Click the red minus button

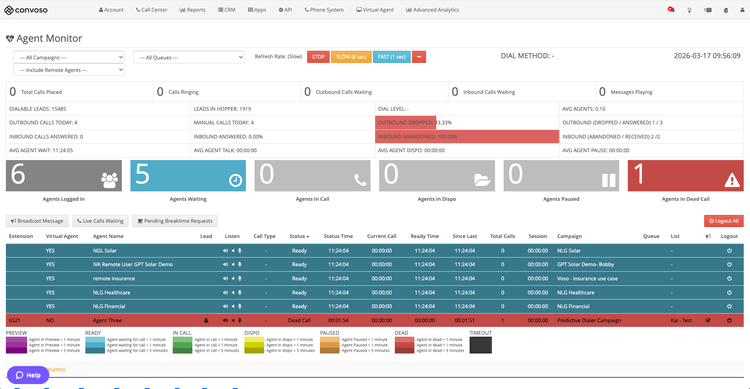(x=419, y=57)
